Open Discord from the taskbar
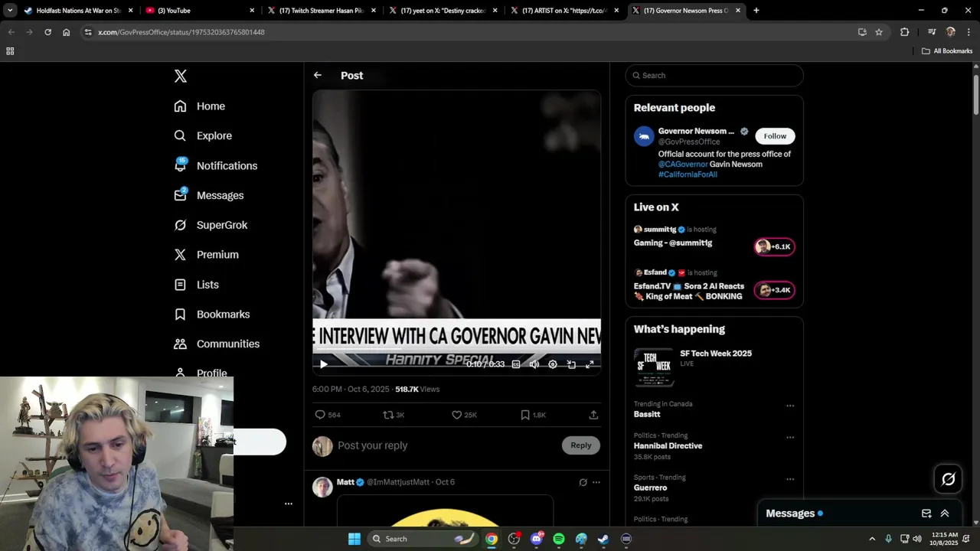The image size is (980, 551). pyautogui.click(x=537, y=539)
